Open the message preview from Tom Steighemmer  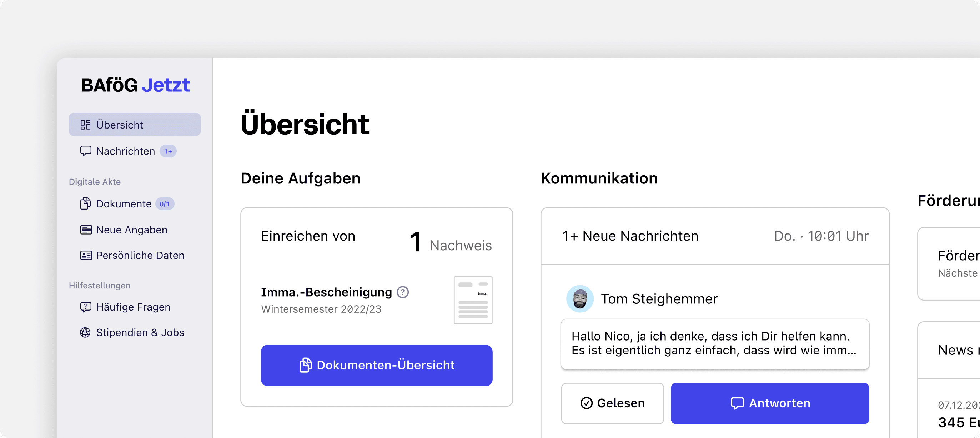coord(715,344)
